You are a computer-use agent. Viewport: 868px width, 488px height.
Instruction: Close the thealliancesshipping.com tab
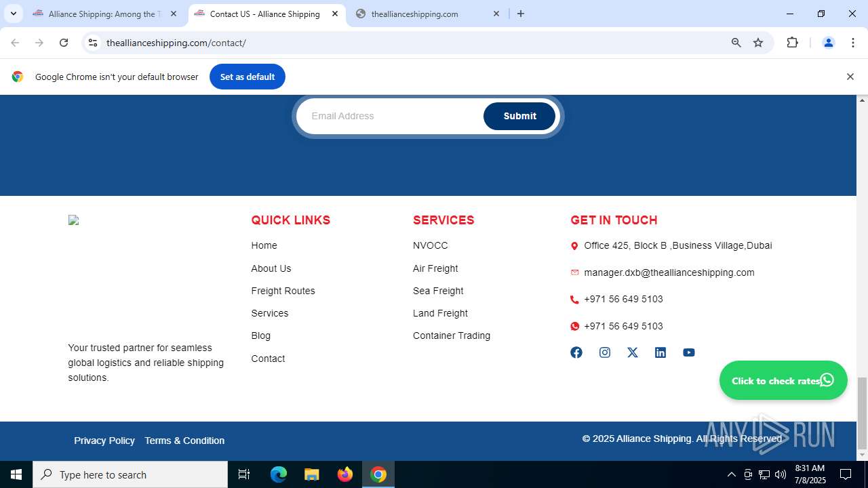click(496, 14)
